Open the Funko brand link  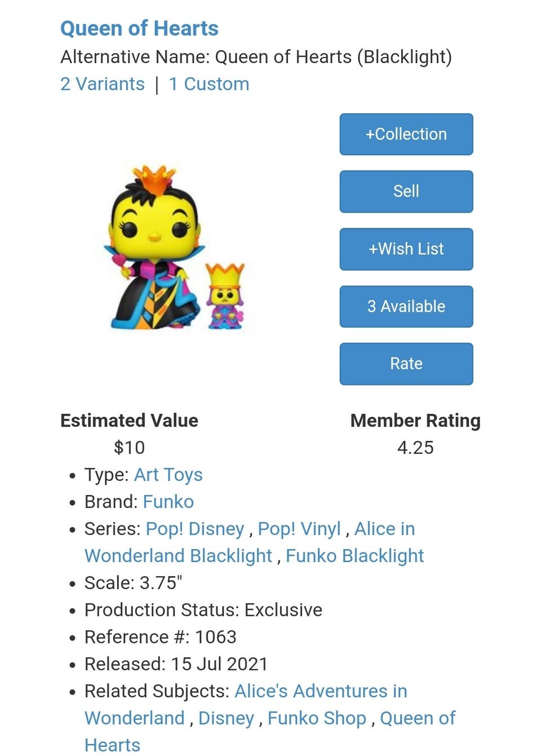168,502
